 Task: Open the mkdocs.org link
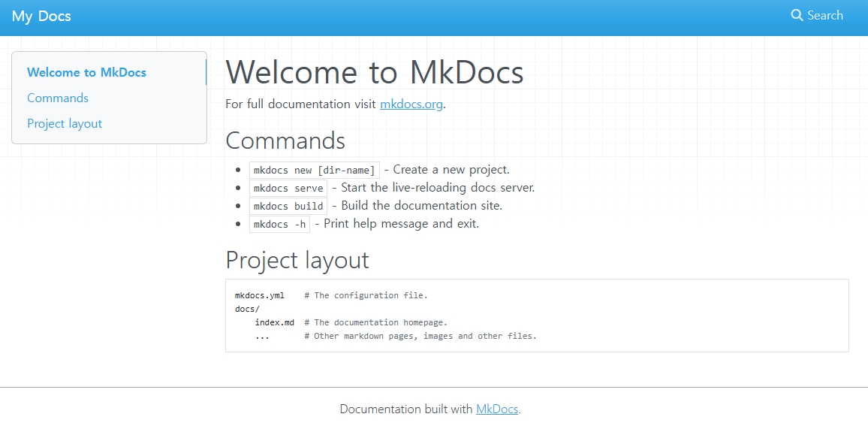click(x=411, y=104)
